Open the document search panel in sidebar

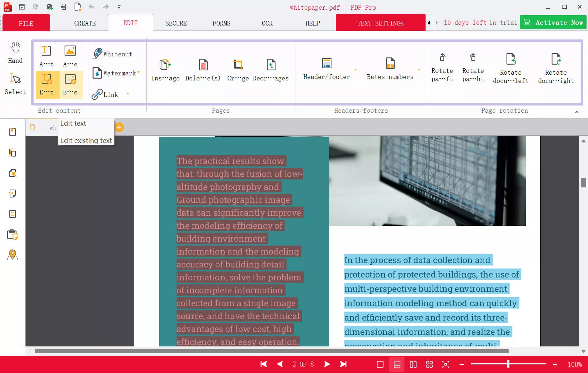[13, 173]
